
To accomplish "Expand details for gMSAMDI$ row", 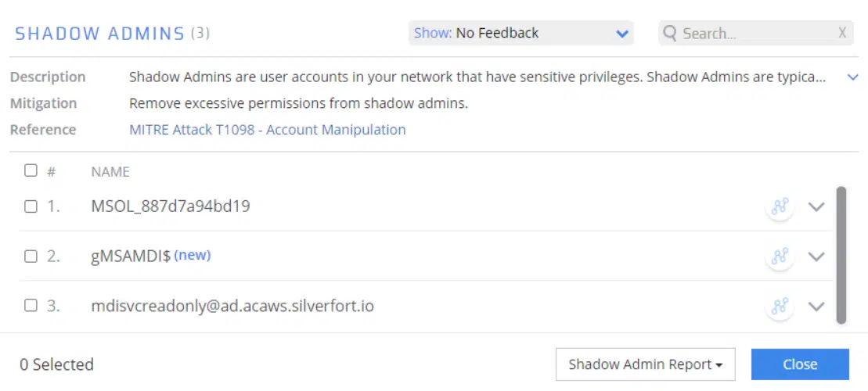I will (x=816, y=256).
